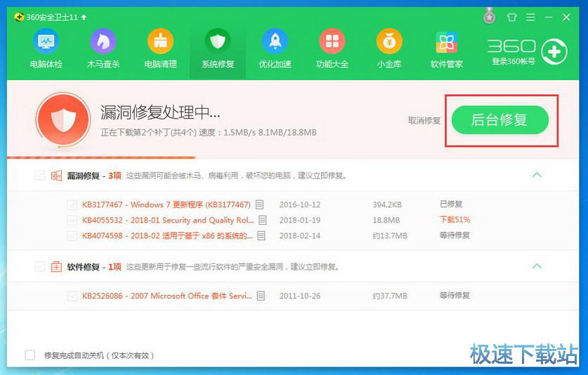The width and height of the screenshot is (588, 375).
Task: Open 软件管家 software manager
Action: click(x=447, y=49)
